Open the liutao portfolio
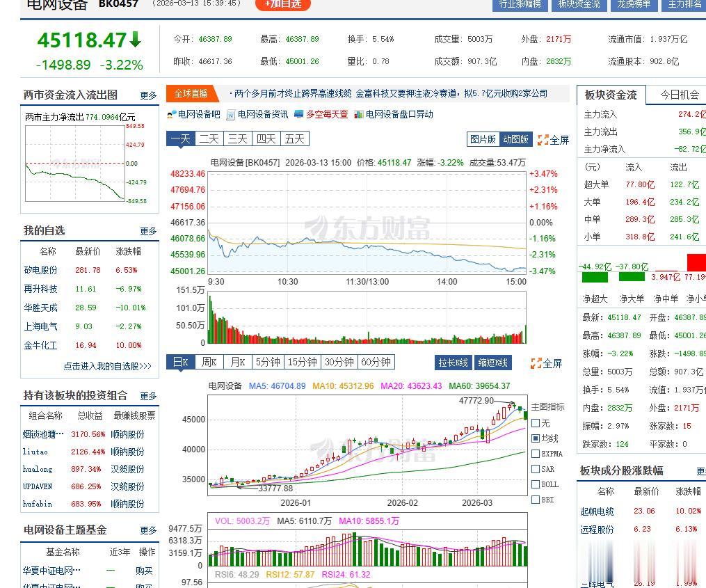706x588 pixels. pyautogui.click(x=35, y=452)
